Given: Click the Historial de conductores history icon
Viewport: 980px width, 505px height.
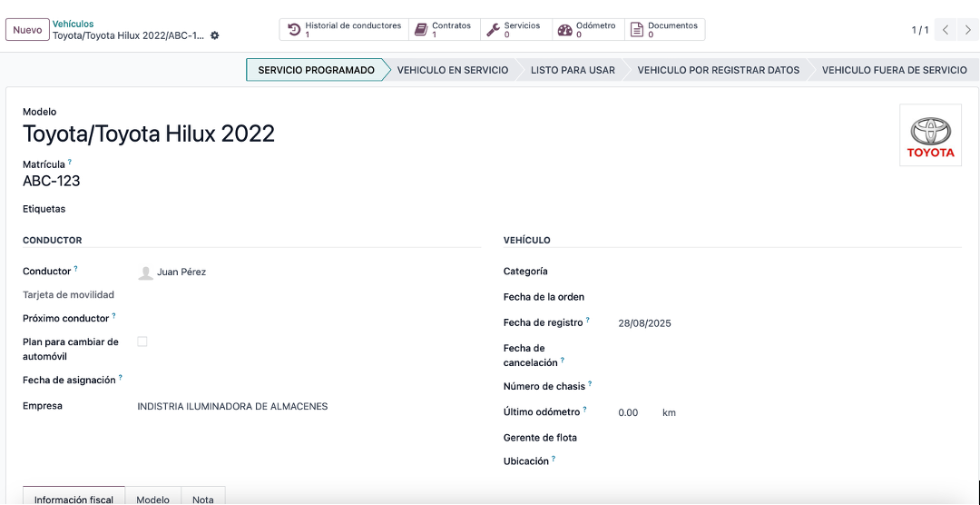Looking at the screenshot, I should [x=294, y=30].
